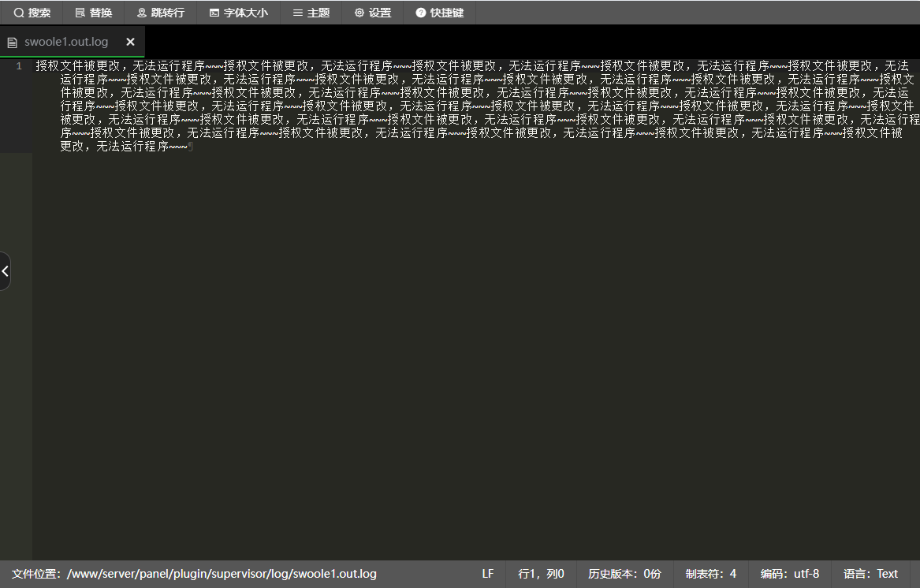Open the 字体大小 font size option
920x588 pixels.
[238, 13]
